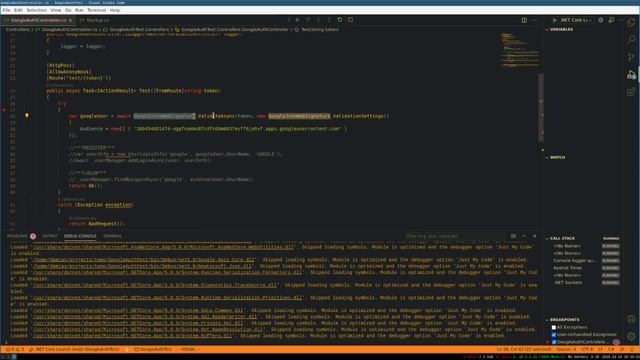Open System.Diagnostics.TraceSource.dll link in console
This screenshot has width=640, height=360.
(155, 285)
